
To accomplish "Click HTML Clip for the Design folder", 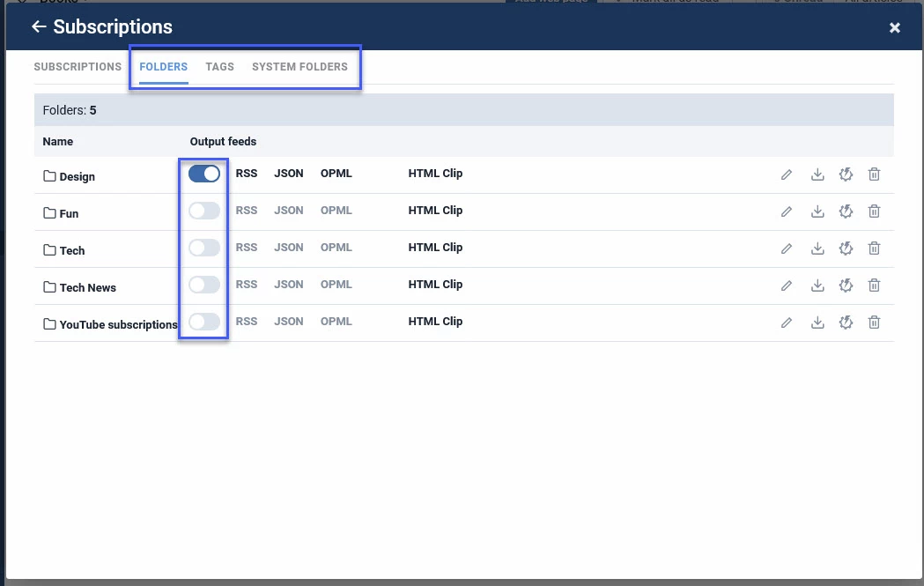I will tap(435, 174).
